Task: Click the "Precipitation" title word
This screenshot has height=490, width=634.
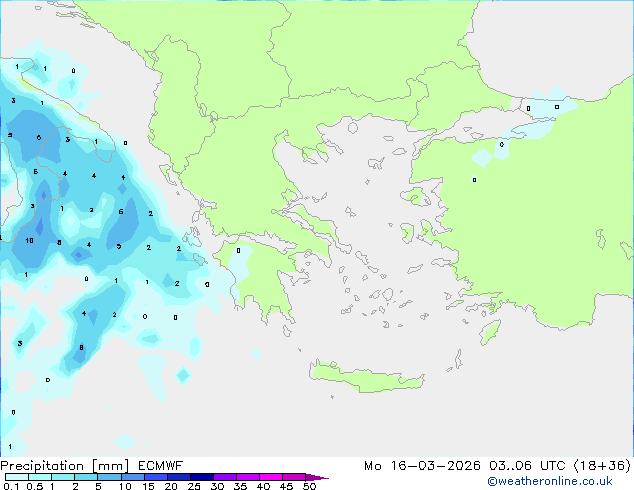Action: 42,466
